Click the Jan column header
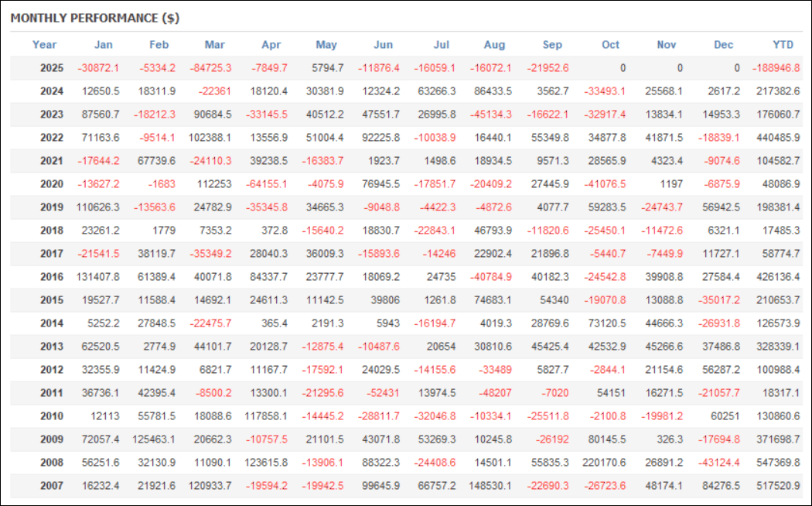Screen dimensions: 812x506 click(x=104, y=45)
